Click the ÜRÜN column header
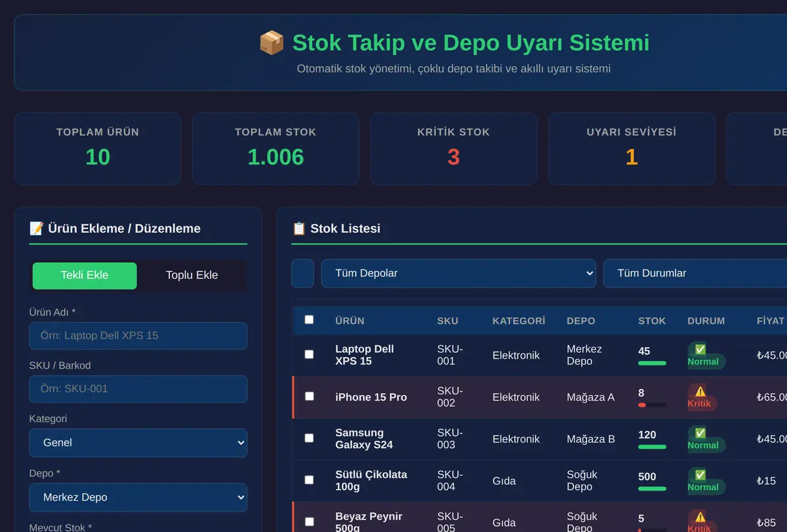The width and height of the screenshot is (787, 532). coord(350,321)
